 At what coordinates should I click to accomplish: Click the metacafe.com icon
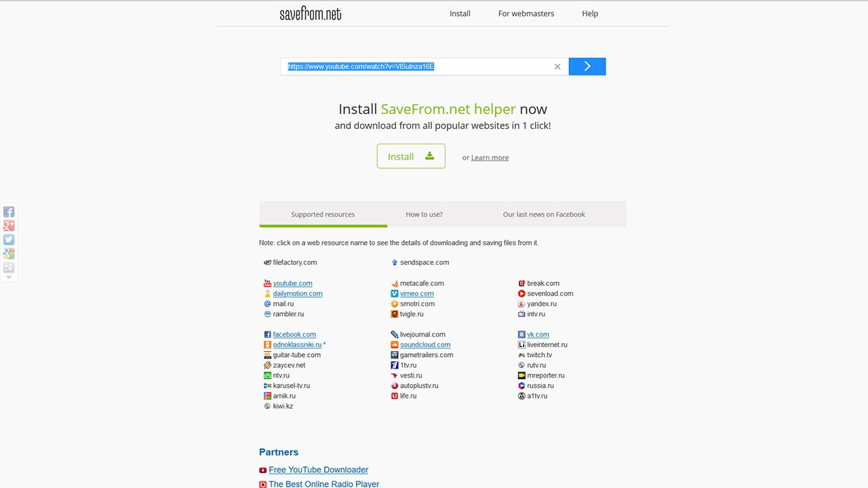click(395, 283)
